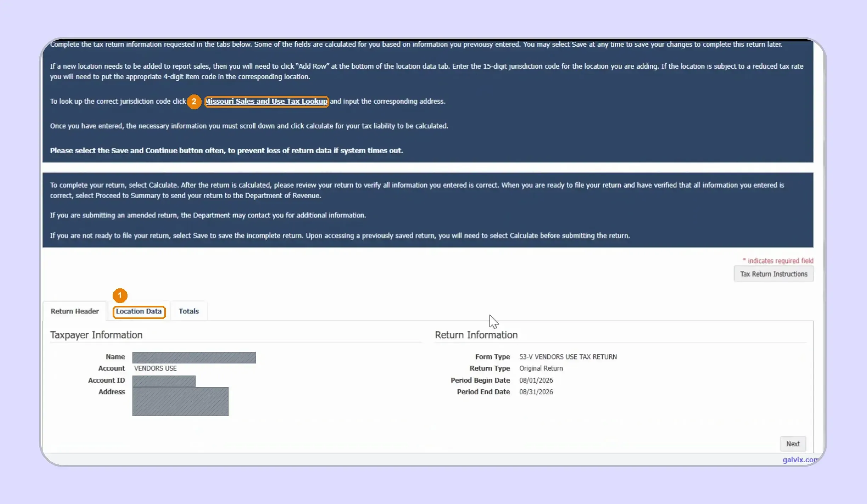The height and width of the screenshot is (504, 867).
Task: Click the 'Taxpayer Information' heading
Action: click(x=96, y=335)
